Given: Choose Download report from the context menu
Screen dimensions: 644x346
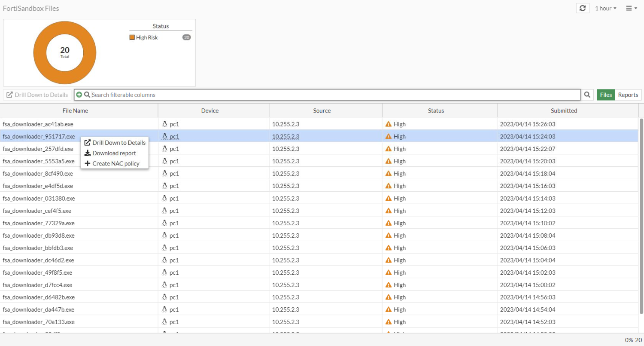Looking at the screenshot, I should (114, 153).
